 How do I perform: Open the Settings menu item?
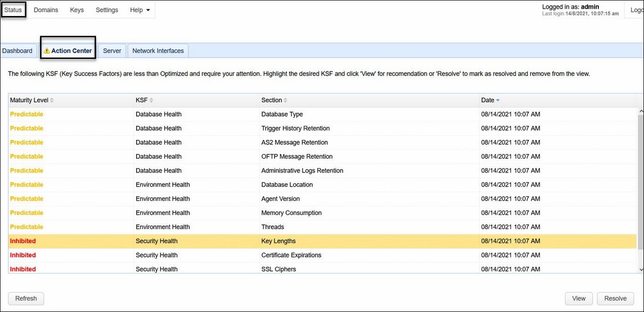pos(107,10)
